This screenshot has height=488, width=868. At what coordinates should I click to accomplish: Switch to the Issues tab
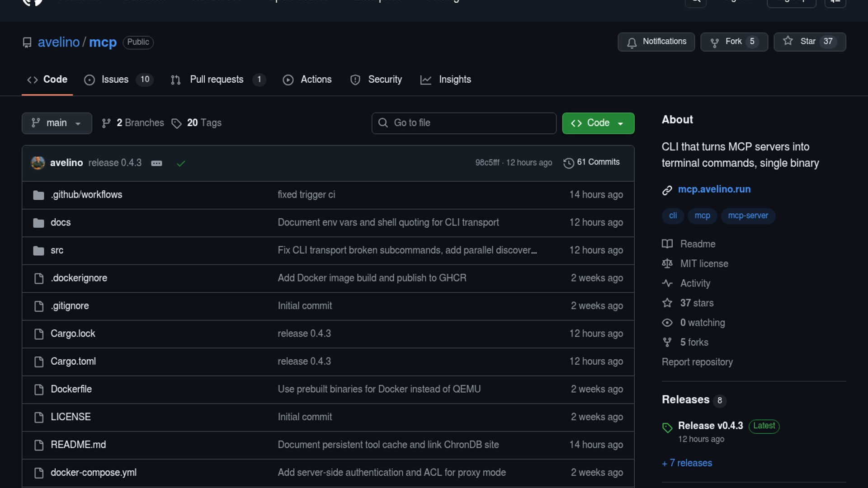pyautogui.click(x=115, y=80)
